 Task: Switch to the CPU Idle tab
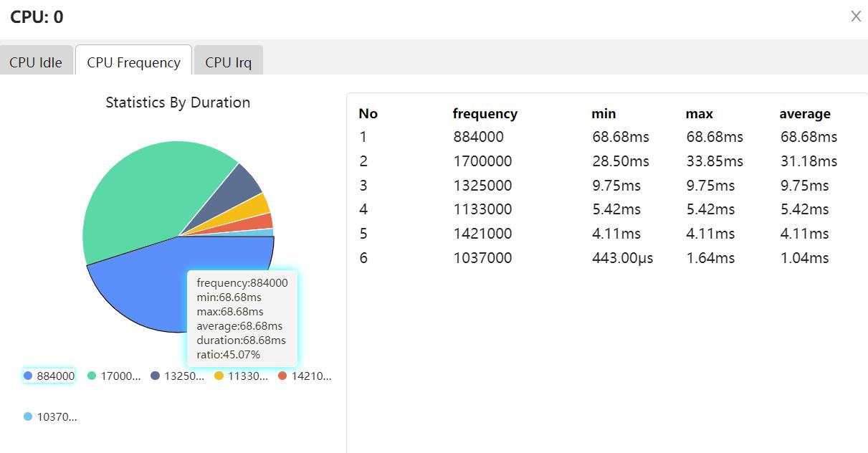pos(36,62)
